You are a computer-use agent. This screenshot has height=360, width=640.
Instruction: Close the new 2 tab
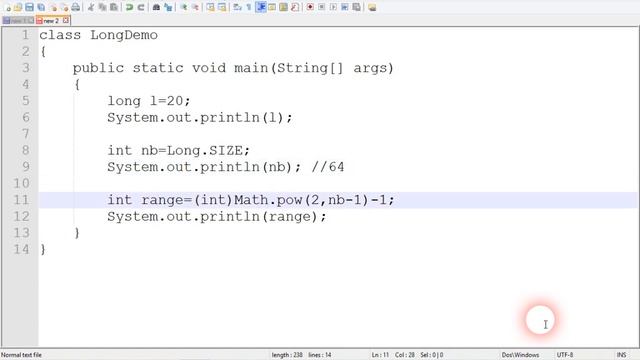click(66, 20)
